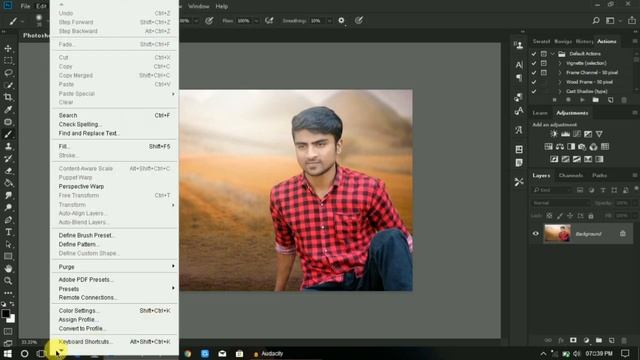Viewport: 640px width, 360px height.
Task: Add a Levels adjustment
Action: [565, 134]
